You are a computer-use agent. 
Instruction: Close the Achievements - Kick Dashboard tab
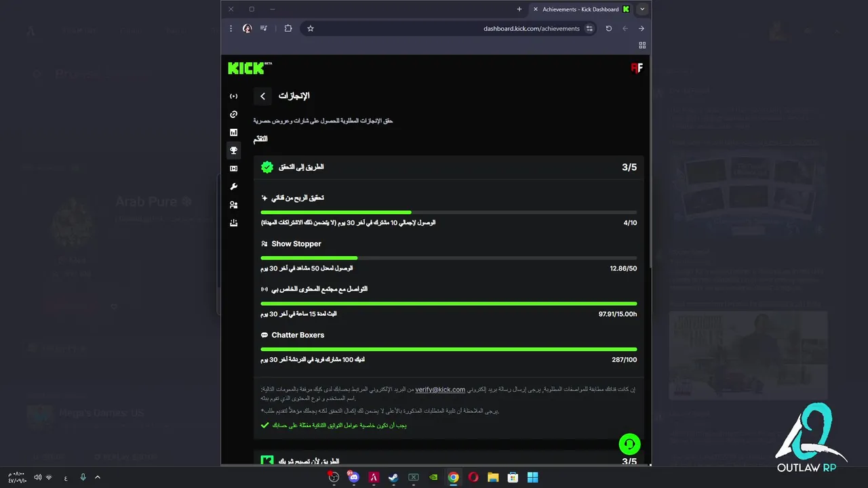coord(535,9)
